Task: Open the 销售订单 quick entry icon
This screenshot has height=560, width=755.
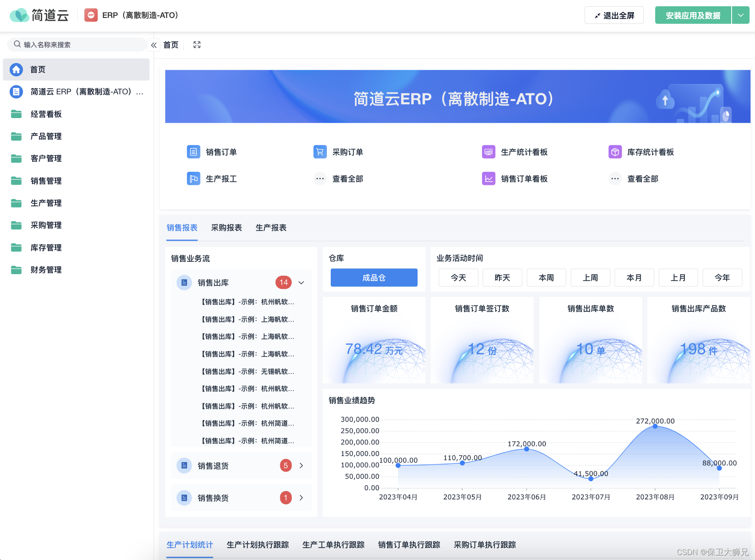Action: click(193, 152)
